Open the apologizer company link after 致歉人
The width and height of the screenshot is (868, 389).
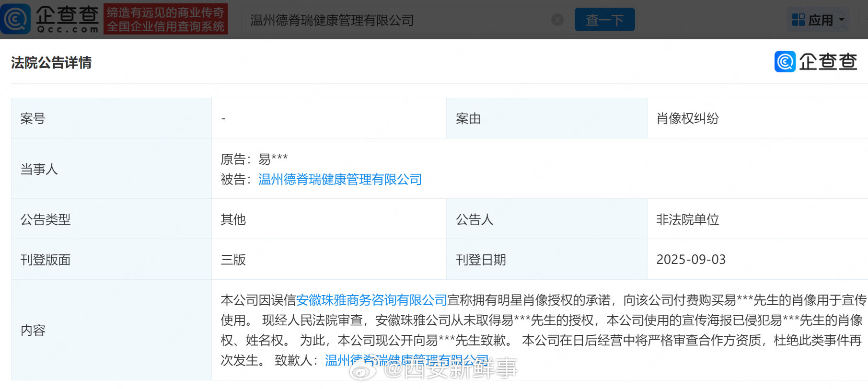point(406,360)
